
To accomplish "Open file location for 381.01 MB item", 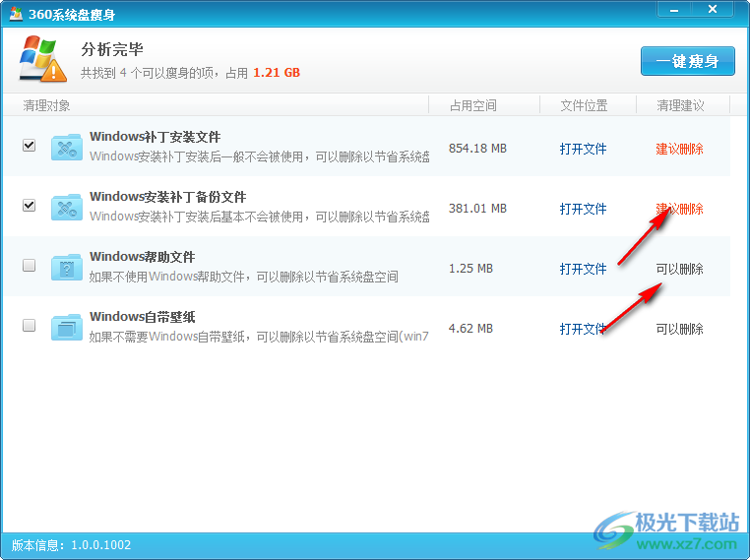I will click(583, 209).
